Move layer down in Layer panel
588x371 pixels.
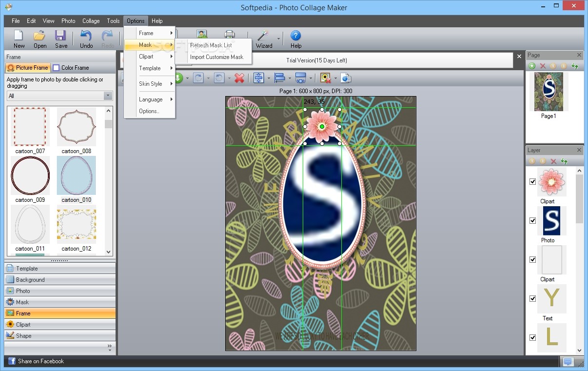point(543,161)
